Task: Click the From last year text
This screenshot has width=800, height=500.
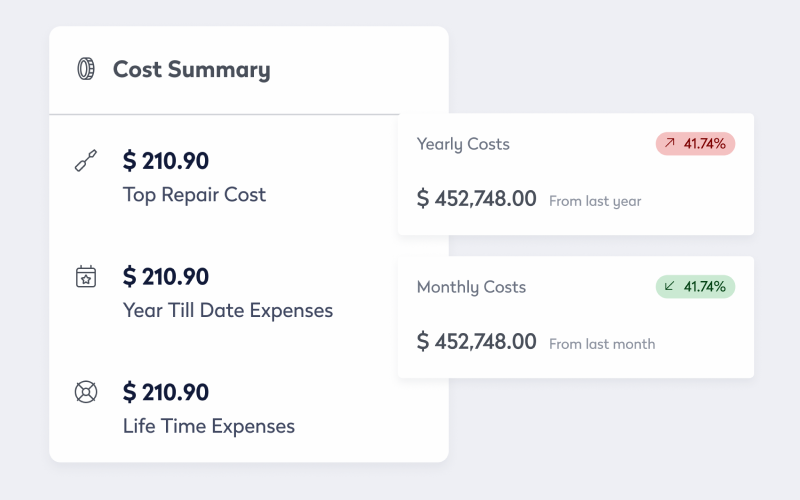Action: click(x=595, y=202)
